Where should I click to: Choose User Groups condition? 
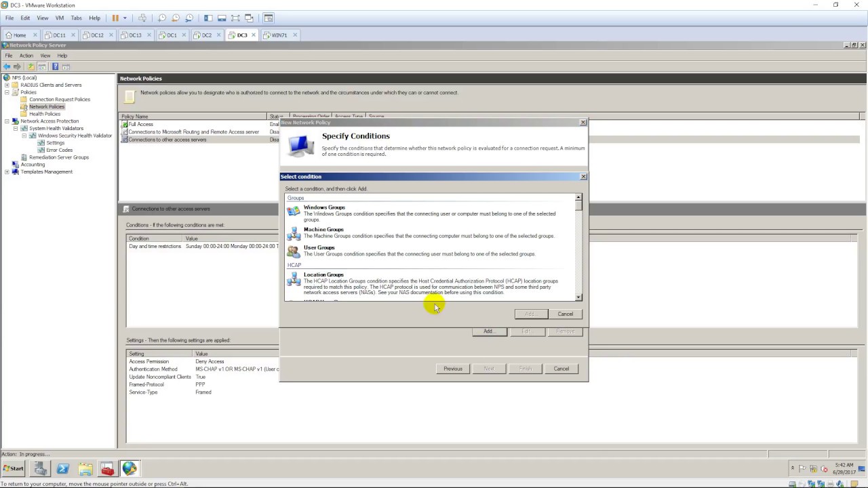(x=431, y=251)
